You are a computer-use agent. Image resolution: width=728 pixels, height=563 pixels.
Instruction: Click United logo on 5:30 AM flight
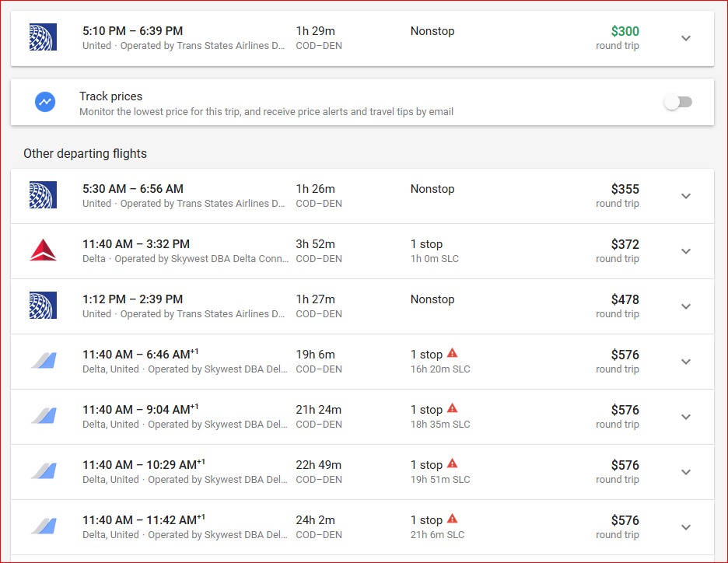44,196
